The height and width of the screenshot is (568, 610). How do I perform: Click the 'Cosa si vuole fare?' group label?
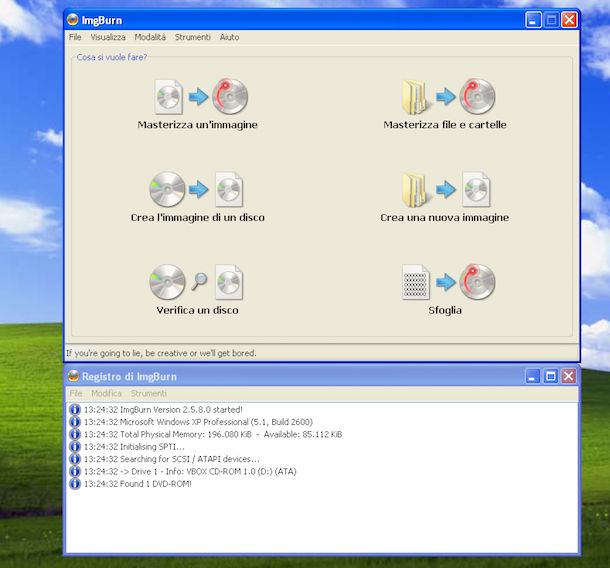(112, 57)
